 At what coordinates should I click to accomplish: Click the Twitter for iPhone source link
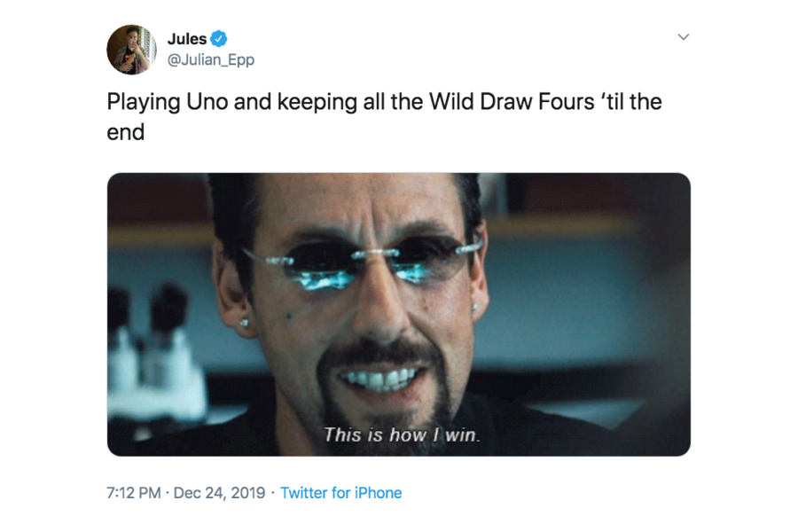[341, 493]
